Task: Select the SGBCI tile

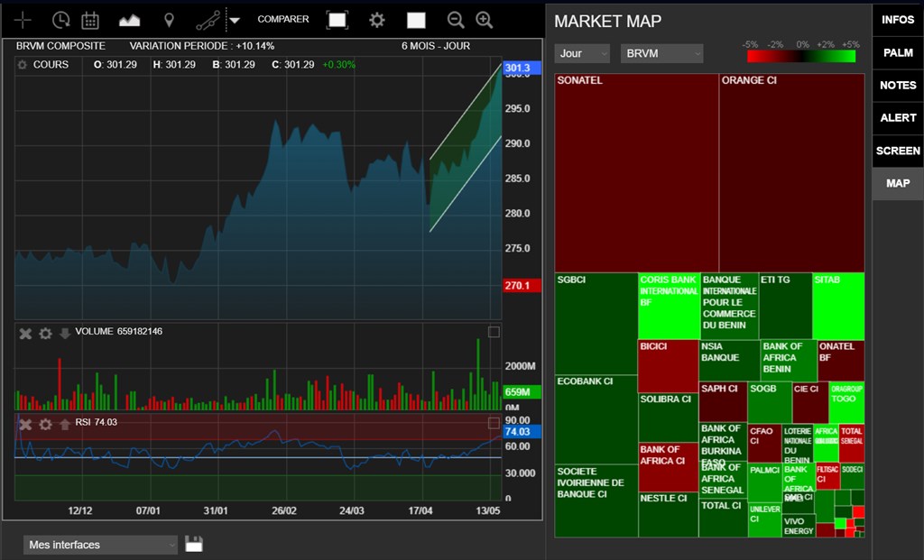Action: point(596,324)
